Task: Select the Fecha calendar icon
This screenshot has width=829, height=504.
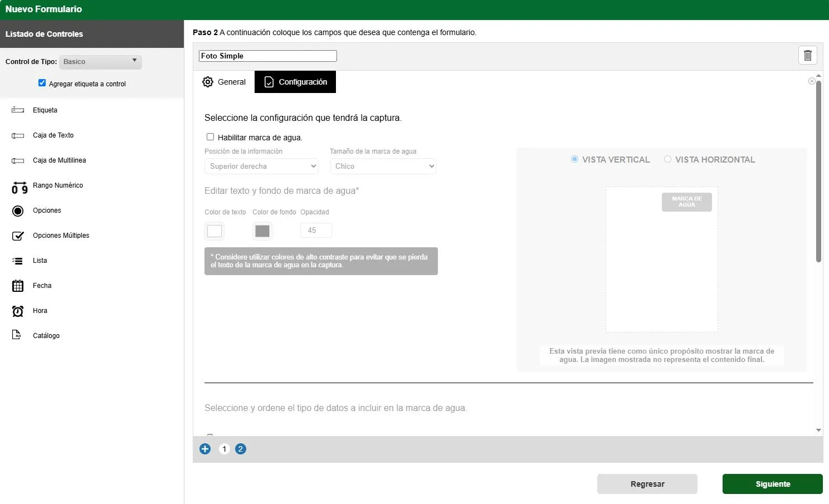Action: pos(18,286)
